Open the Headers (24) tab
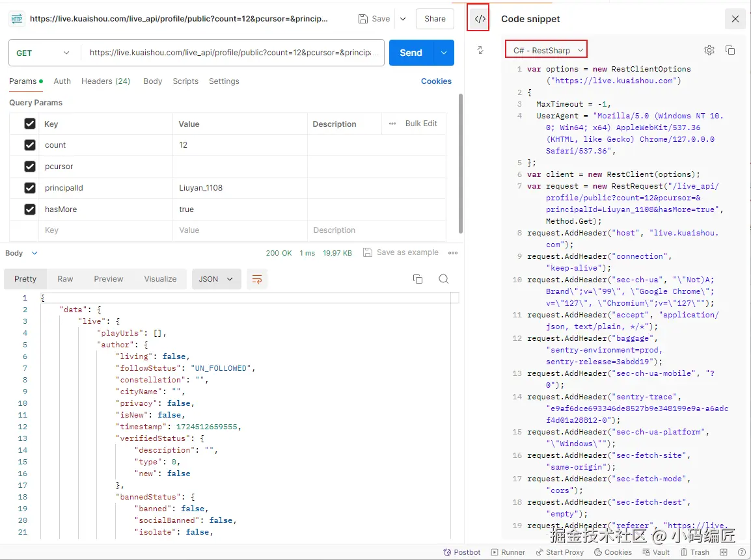Viewport: 751px width, 560px height. 106,81
